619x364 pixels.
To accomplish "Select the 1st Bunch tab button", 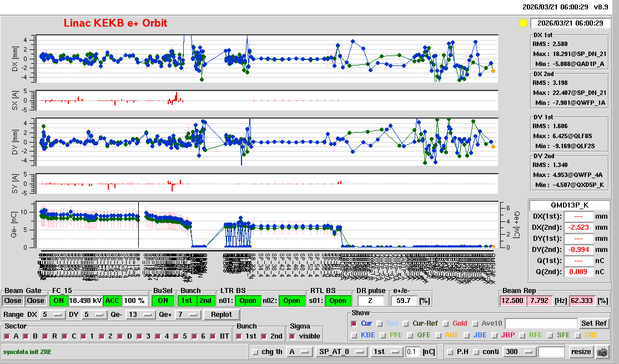I will pos(188,301).
